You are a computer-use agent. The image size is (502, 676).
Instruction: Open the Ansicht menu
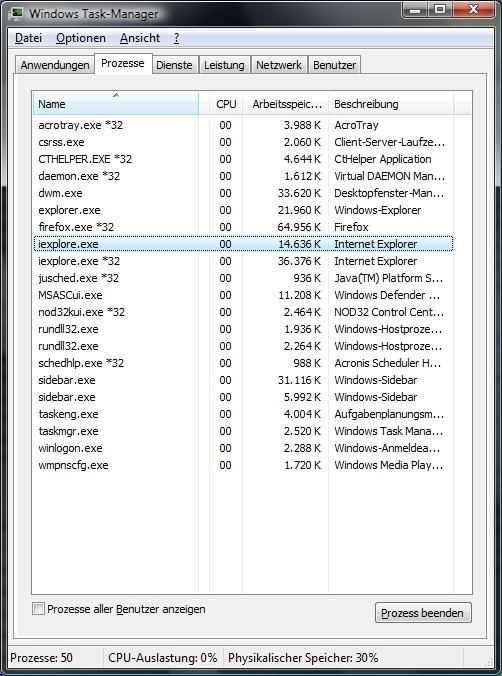click(140, 38)
